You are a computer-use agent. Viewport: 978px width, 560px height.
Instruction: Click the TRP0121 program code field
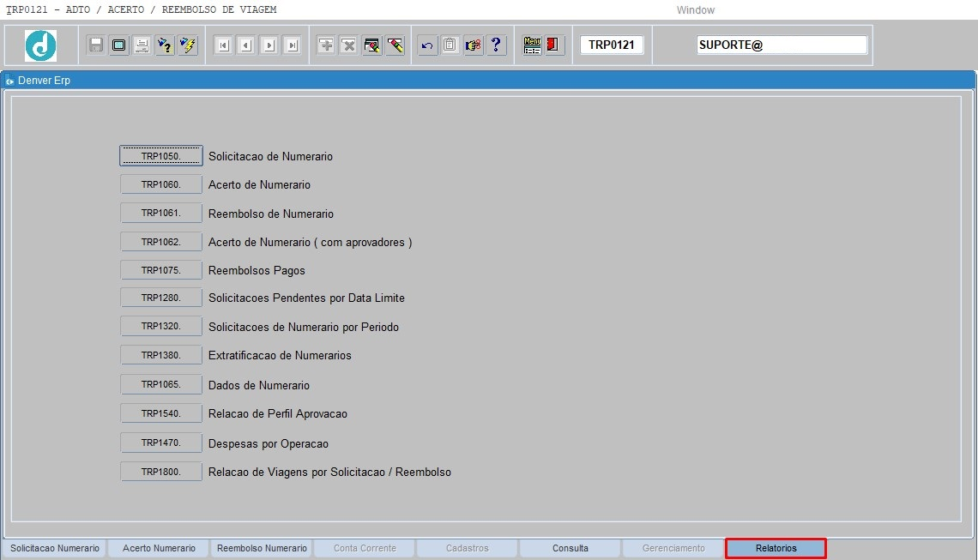tap(611, 45)
